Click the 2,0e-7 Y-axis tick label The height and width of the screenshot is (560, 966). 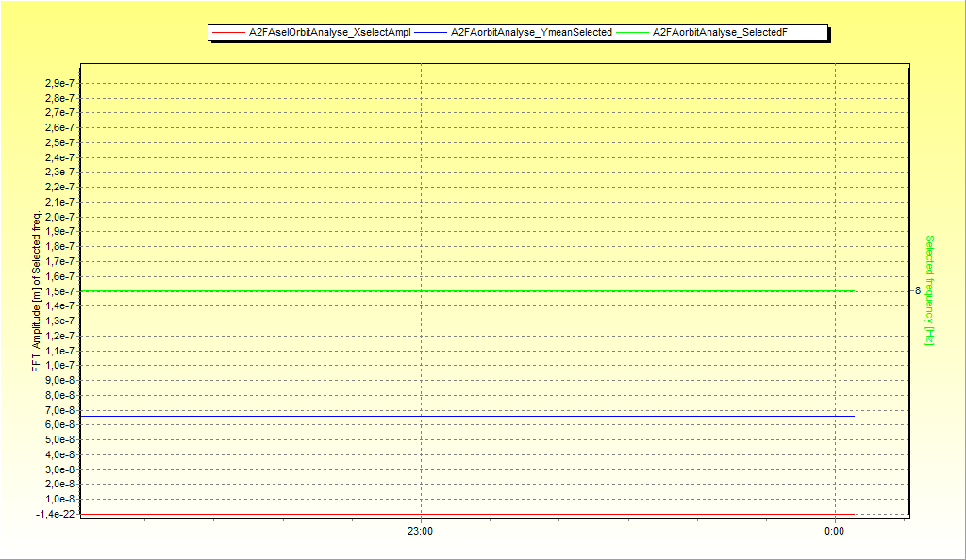pos(60,217)
